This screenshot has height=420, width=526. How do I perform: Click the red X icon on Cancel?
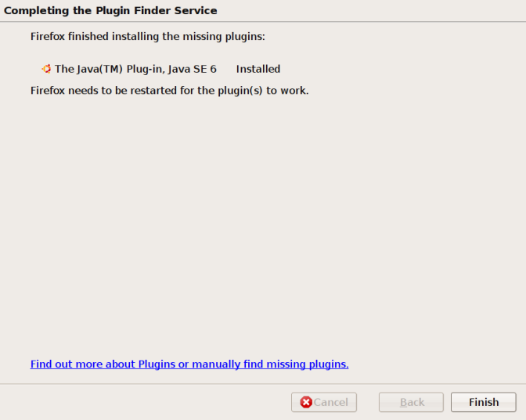[306, 402]
